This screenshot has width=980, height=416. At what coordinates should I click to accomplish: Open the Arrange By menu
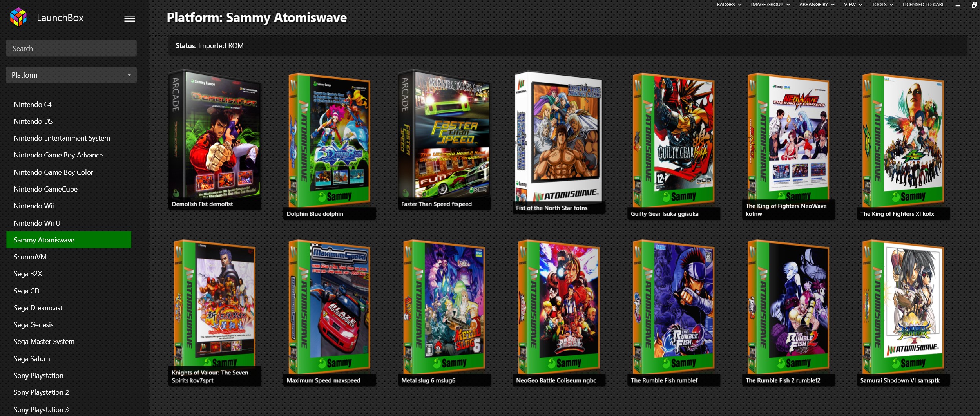[x=817, y=5]
